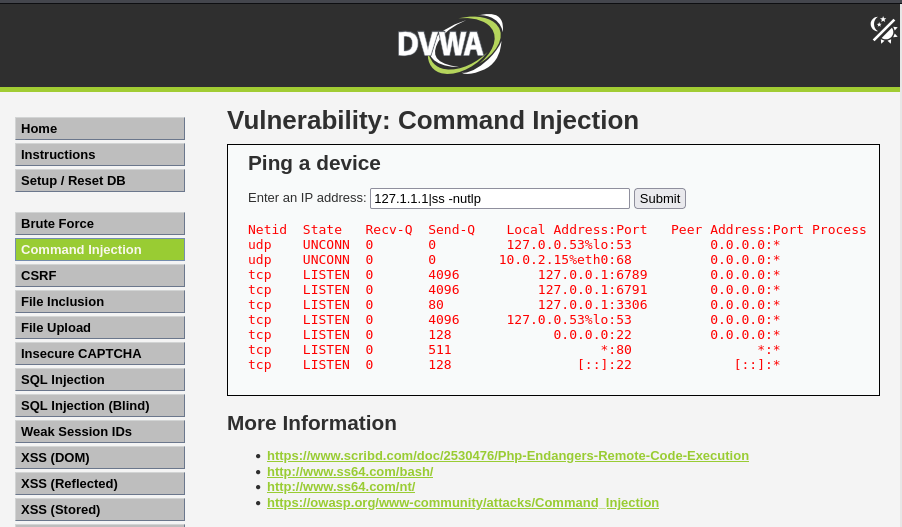
Task: Select SQL Injection (Blind)
Action: 100,406
